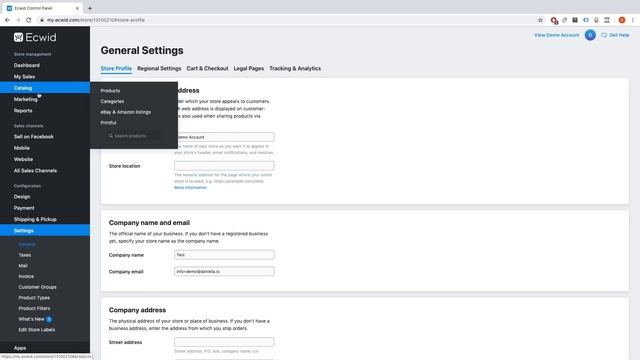The height and width of the screenshot is (360, 640).
Task: Open Product Filters submenu
Action: pyautogui.click(x=34, y=308)
